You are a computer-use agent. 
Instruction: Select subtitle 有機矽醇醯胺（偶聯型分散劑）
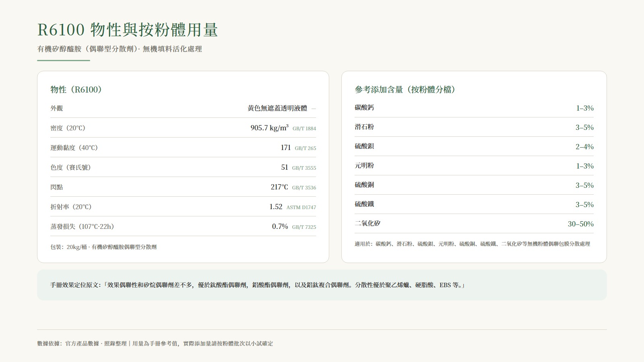(x=88, y=49)
